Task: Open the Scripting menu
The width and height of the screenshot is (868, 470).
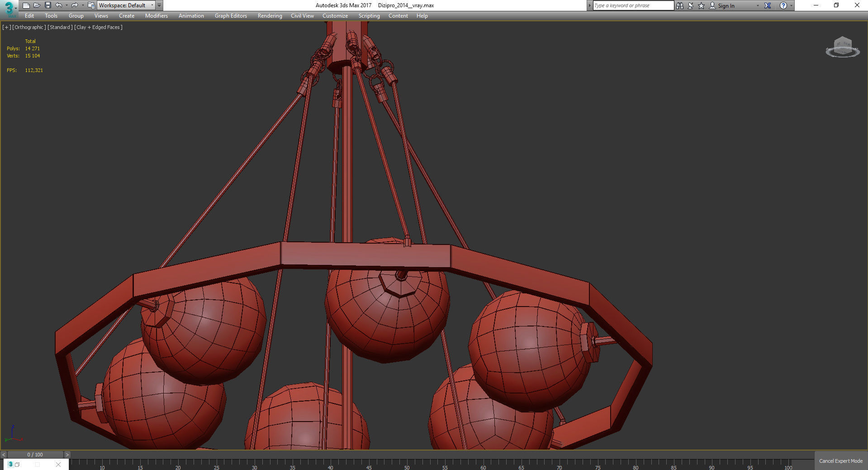Action: pos(369,16)
